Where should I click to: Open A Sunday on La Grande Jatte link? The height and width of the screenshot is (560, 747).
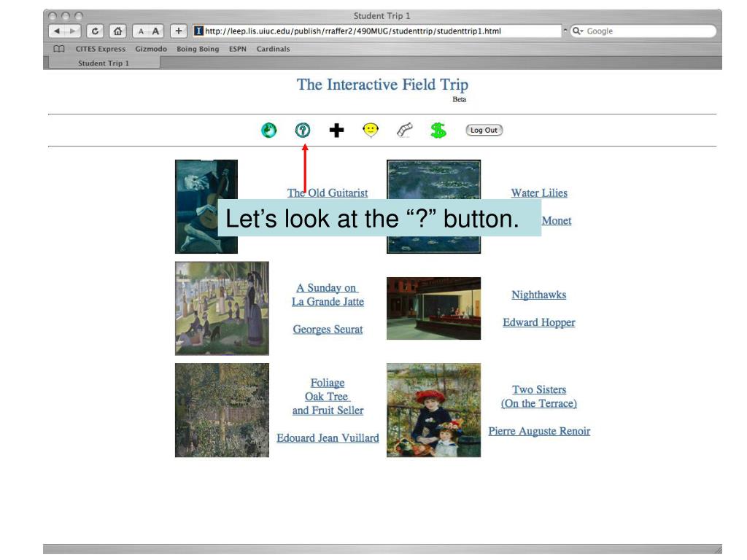(x=328, y=295)
